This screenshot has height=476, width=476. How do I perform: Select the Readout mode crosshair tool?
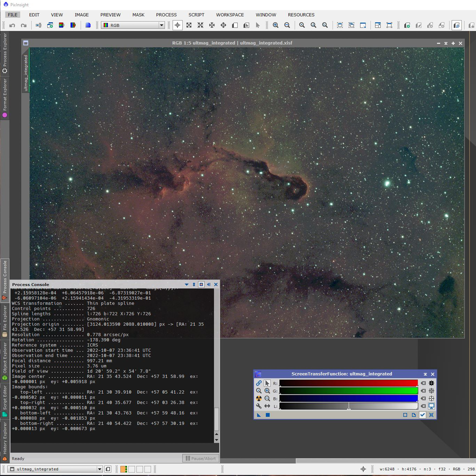[177, 25]
